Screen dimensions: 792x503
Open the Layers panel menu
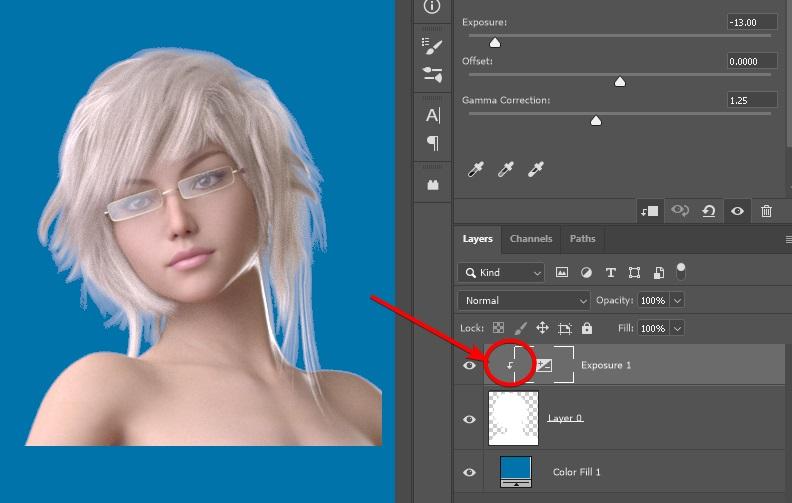788,239
